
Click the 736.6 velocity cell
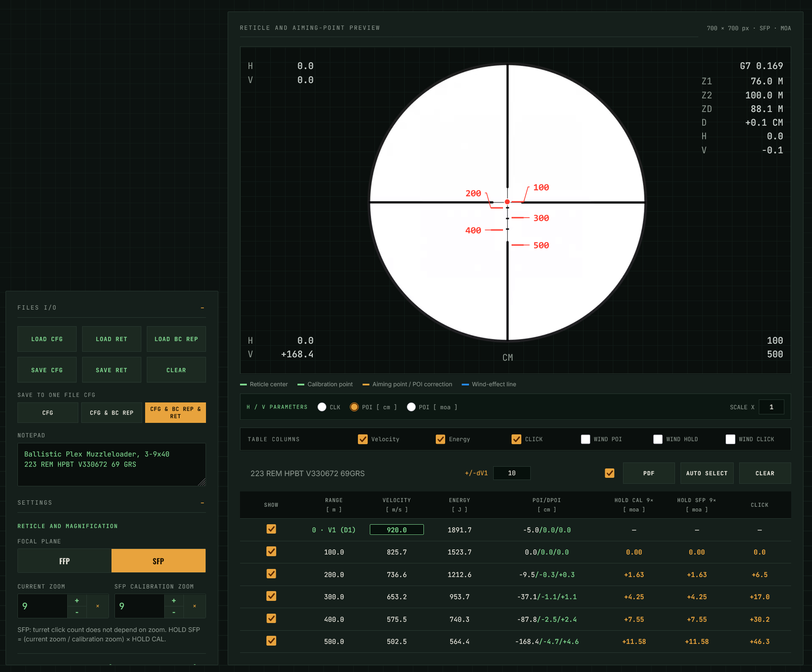tap(397, 575)
